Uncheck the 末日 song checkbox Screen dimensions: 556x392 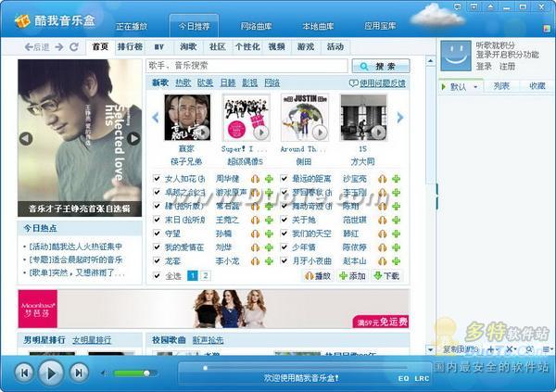[157, 220]
